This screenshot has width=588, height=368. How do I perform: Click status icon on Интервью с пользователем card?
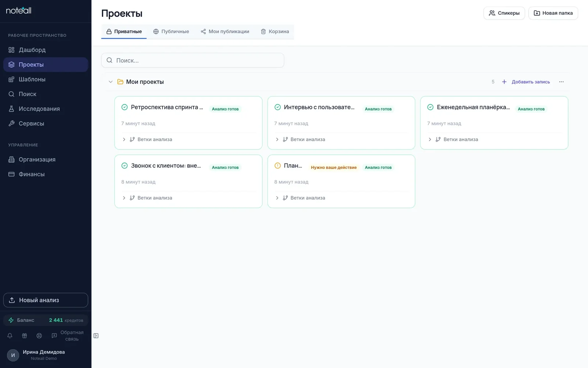point(277,107)
